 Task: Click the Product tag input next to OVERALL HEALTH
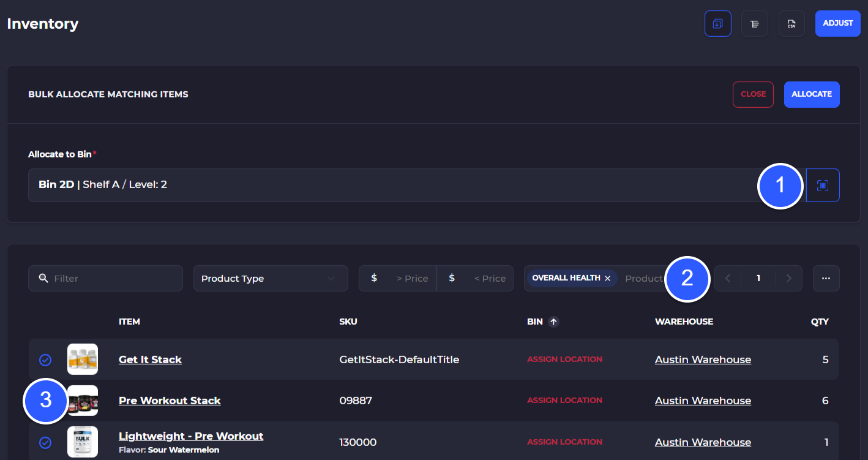[x=643, y=278]
